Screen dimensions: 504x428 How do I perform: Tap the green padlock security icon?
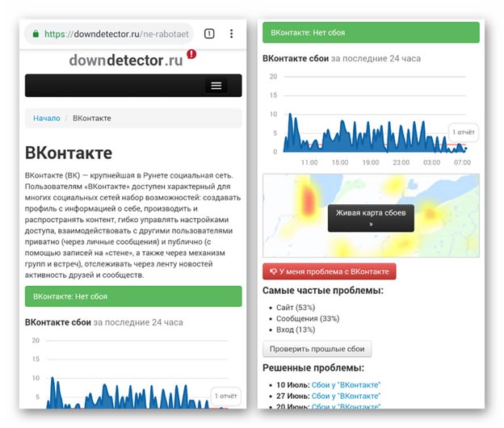coord(36,34)
